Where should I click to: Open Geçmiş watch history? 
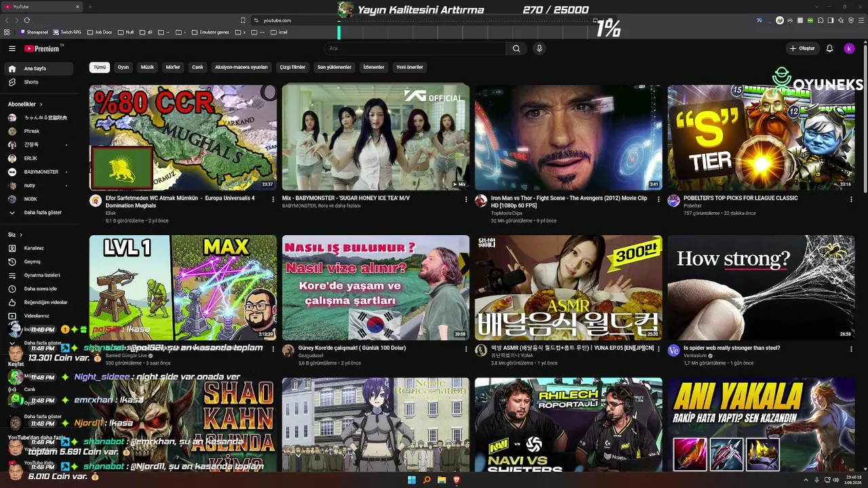click(39, 262)
